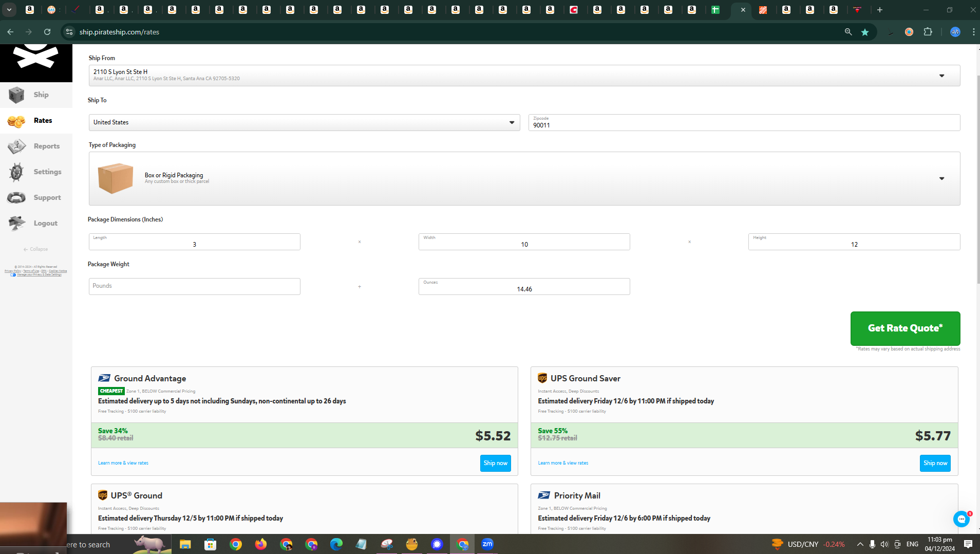Switch to the green spreadsheet tab

(715, 10)
